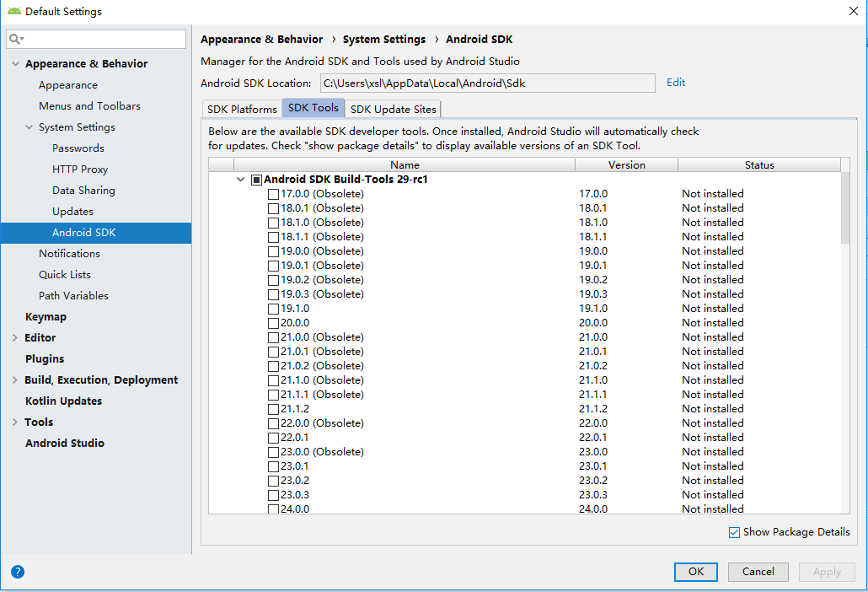Open the SDK Update Sites tab
This screenshot has width=868, height=592.
click(393, 109)
